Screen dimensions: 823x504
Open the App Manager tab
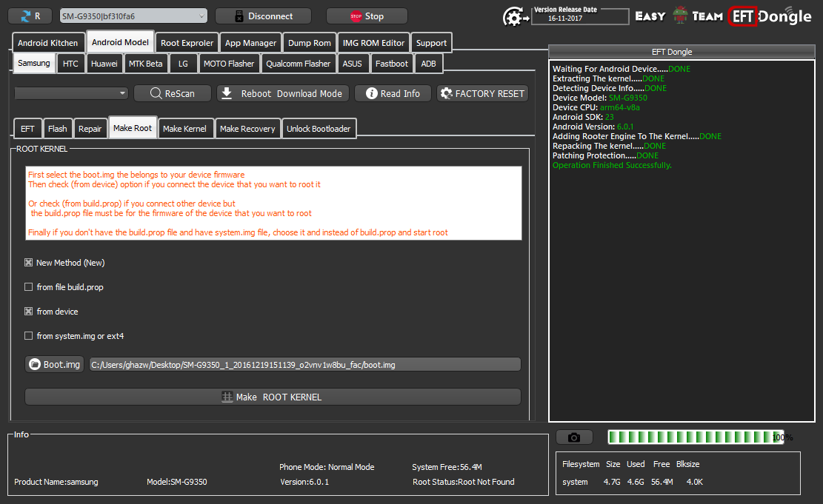(x=250, y=43)
